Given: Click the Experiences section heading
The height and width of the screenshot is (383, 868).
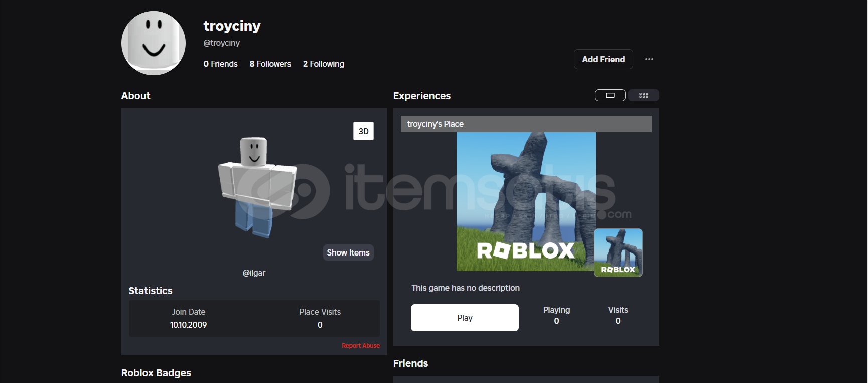Looking at the screenshot, I should click(422, 96).
